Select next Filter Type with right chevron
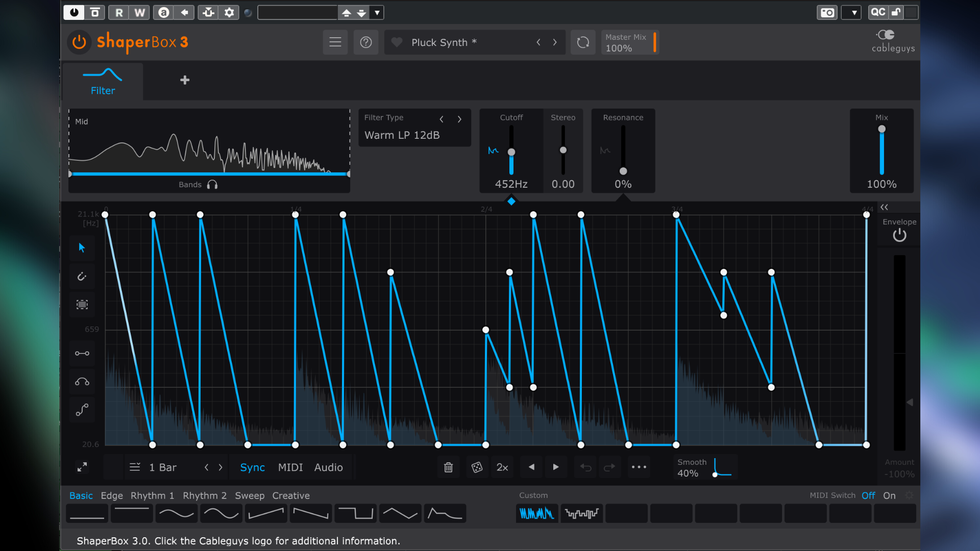This screenshot has width=980, height=551. (x=459, y=119)
